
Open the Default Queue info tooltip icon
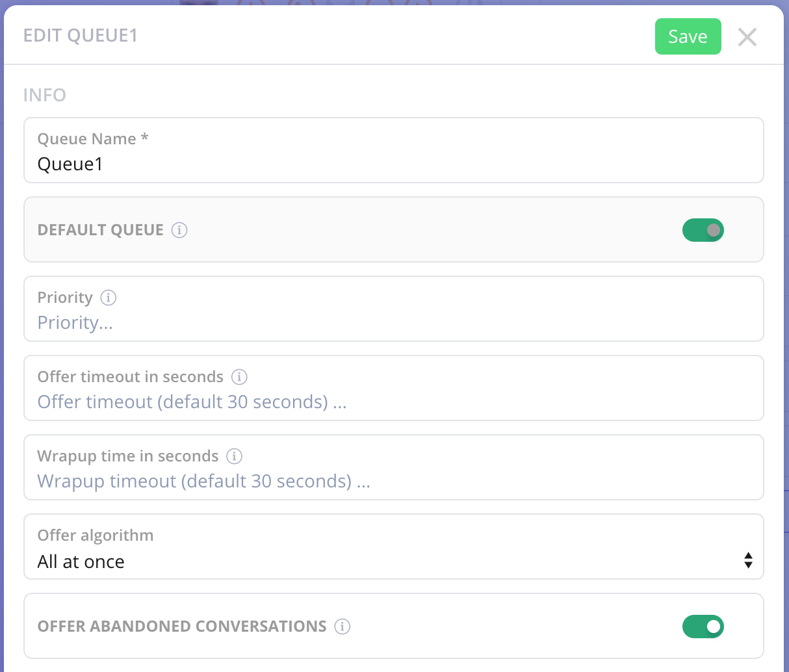point(179,230)
